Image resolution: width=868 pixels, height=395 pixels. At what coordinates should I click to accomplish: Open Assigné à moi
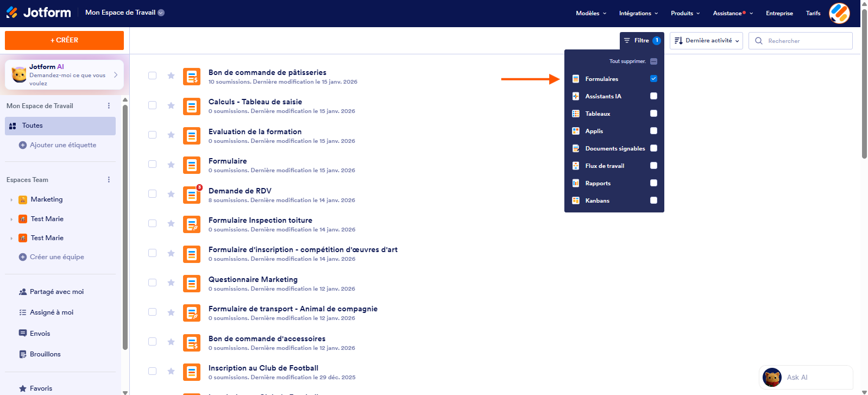pos(46,312)
